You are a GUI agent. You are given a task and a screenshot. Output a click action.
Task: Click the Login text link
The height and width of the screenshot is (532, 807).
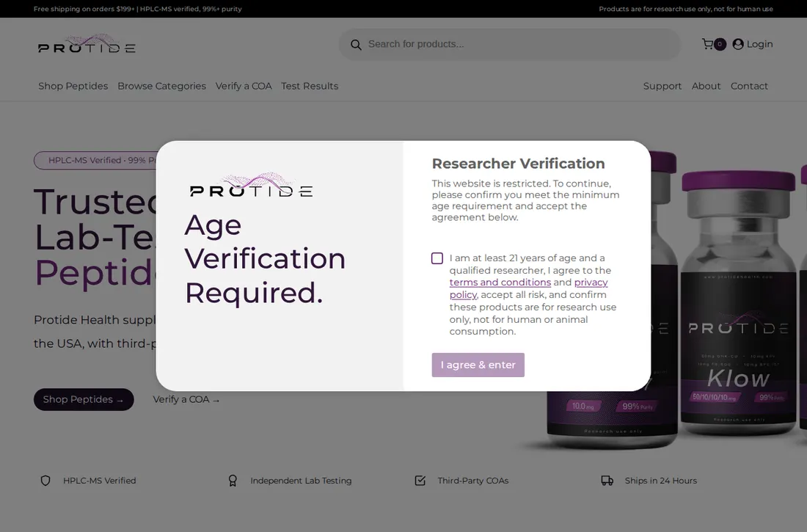[x=759, y=44]
